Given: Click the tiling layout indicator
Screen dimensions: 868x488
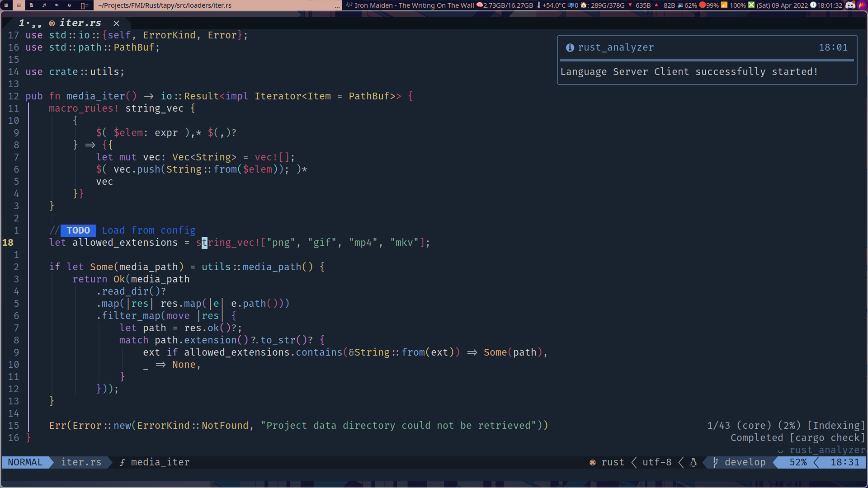Looking at the screenshot, I should (x=85, y=5).
